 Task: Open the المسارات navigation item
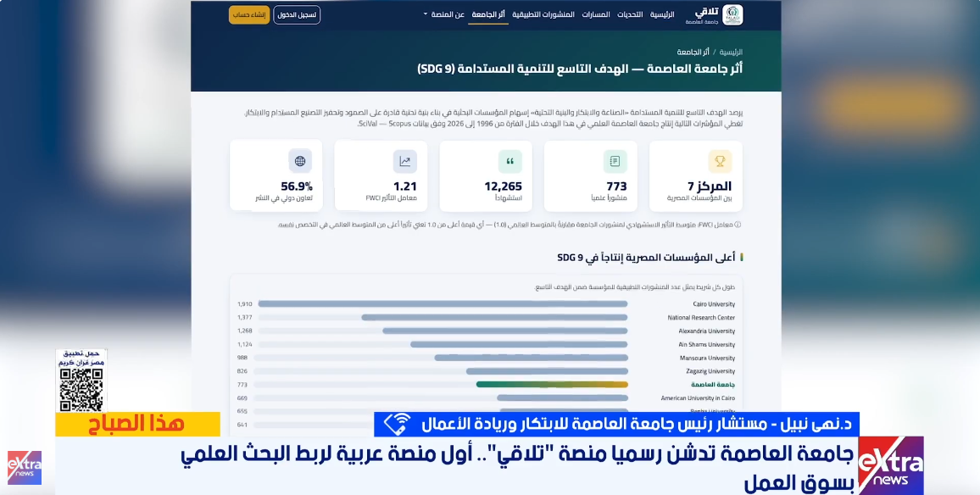[x=596, y=14]
